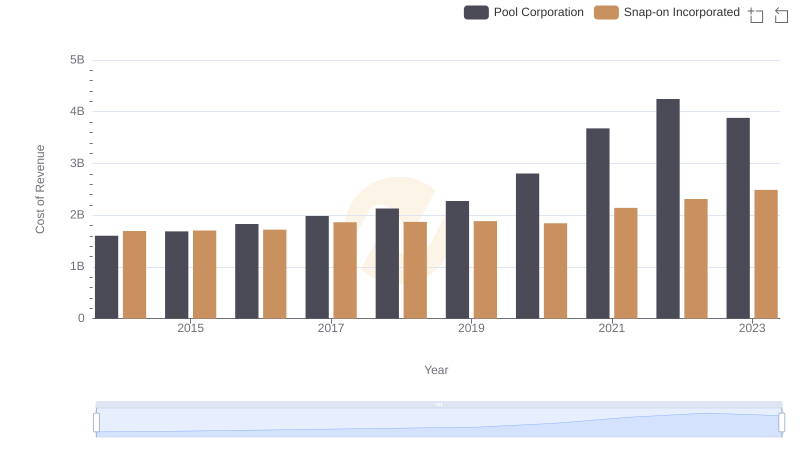Viewport: 800px width, 461px height.
Task: Click right handle of the range slider
Action: (781, 423)
